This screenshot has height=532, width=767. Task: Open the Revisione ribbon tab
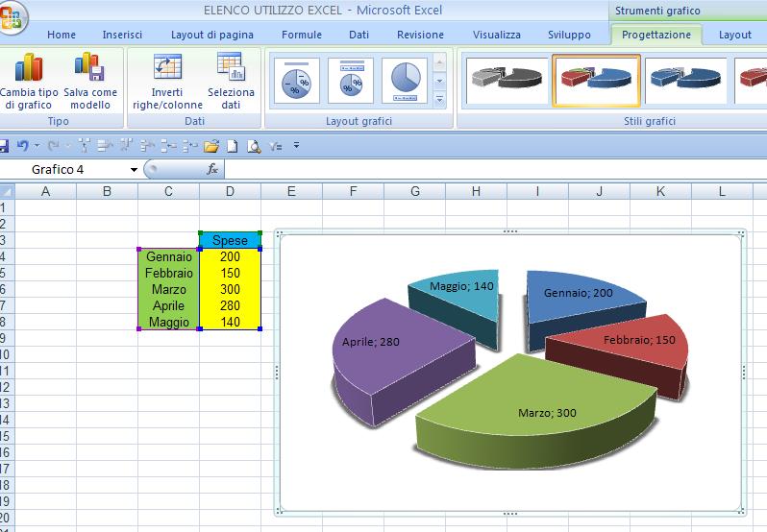tap(421, 35)
